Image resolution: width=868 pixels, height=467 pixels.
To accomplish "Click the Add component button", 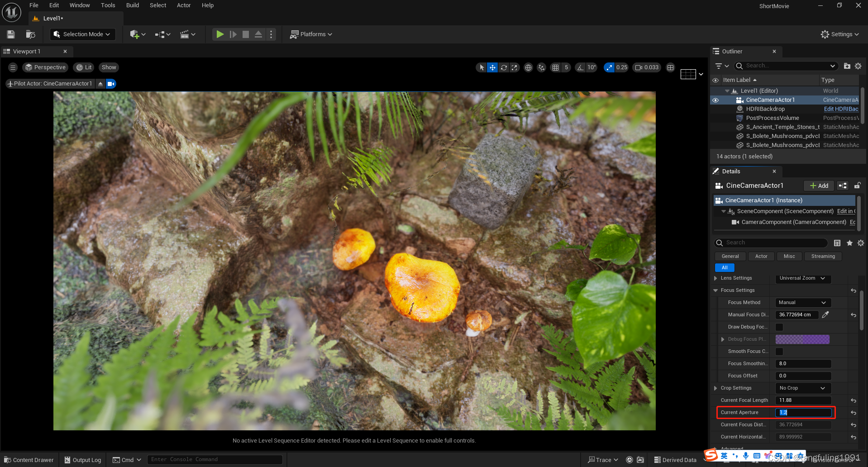I will pos(819,186).
